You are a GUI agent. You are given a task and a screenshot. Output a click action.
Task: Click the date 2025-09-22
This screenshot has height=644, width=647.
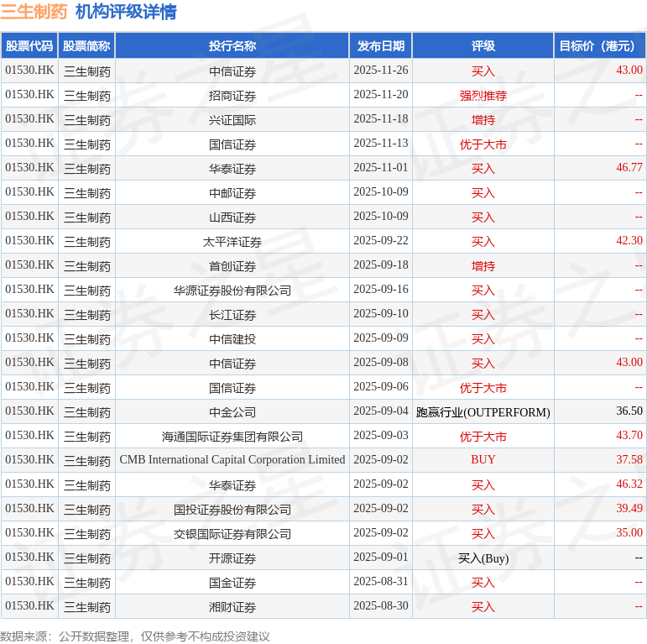click(381, 241)
